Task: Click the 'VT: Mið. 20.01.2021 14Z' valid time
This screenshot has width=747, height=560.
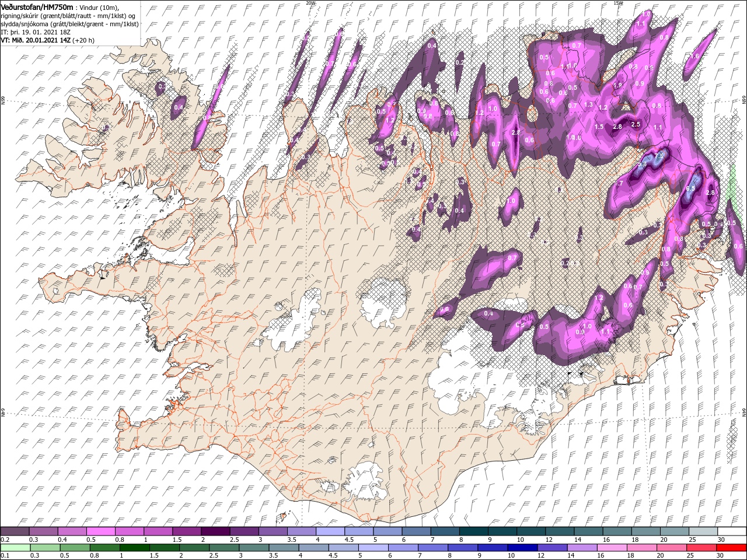Action: (x=36, y=40)
